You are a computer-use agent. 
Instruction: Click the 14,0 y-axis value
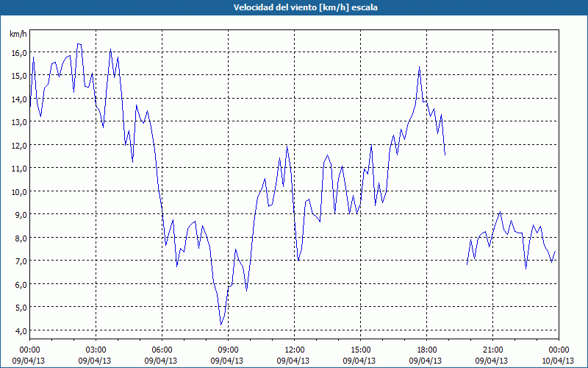19,99
